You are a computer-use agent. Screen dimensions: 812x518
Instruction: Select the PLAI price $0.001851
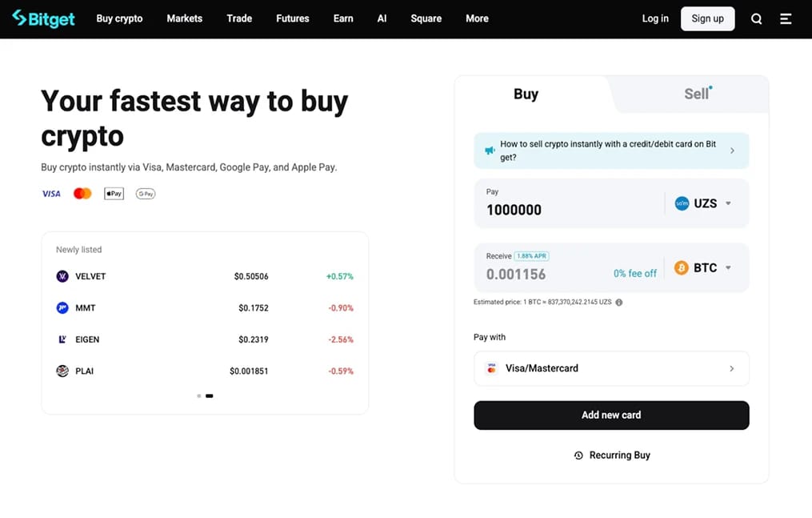(x=249, y=371)
